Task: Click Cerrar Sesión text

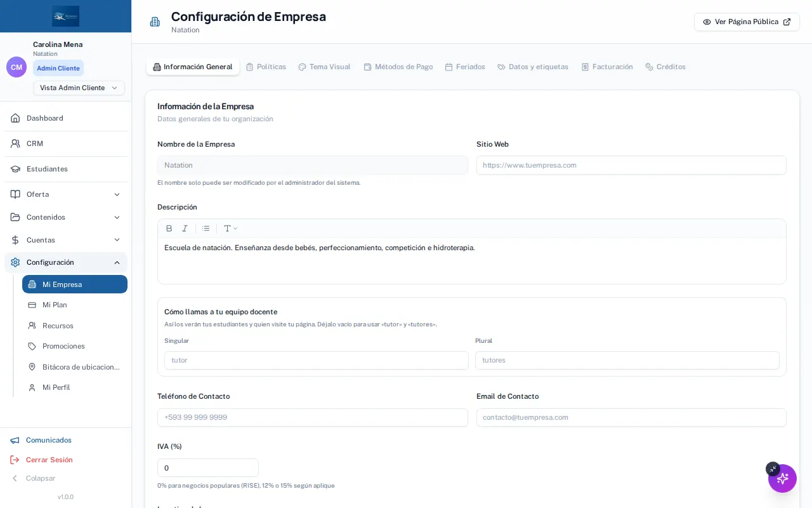Action: point(49,460)
